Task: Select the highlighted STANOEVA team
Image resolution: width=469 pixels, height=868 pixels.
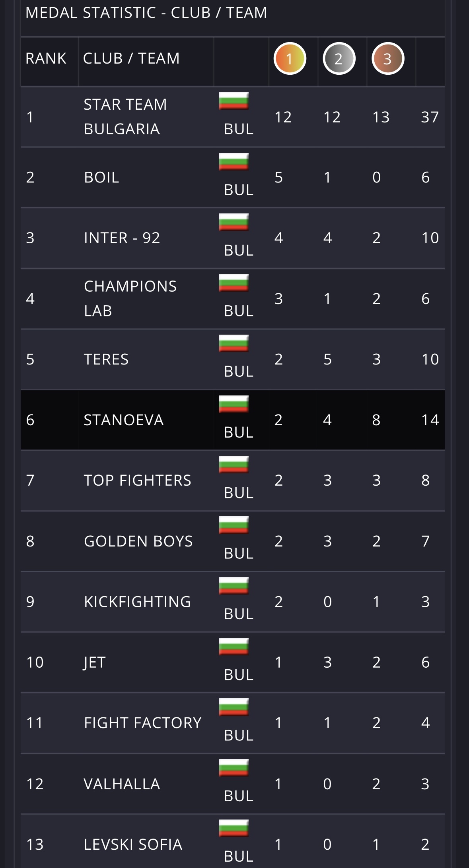Action: tap(123, 420)
